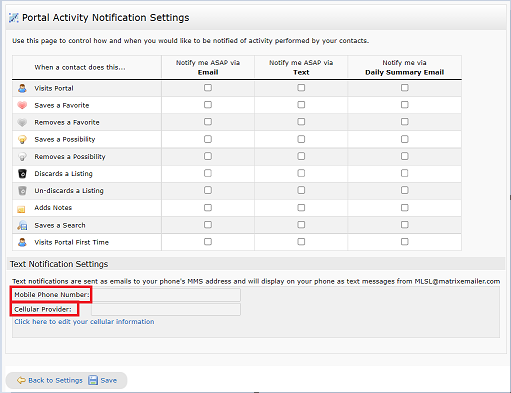Tick Email for Removes a Favorite

[208, 122]
